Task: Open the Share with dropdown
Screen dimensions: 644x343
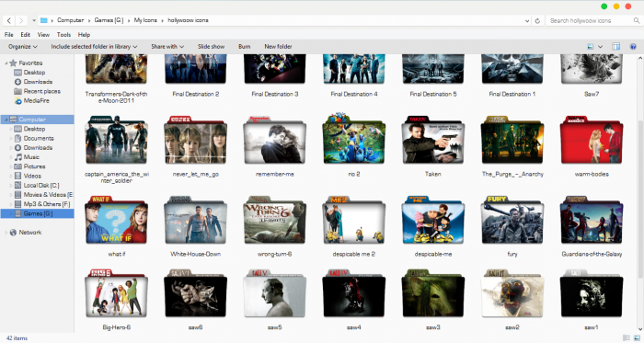Action: (x=167, y=46)
